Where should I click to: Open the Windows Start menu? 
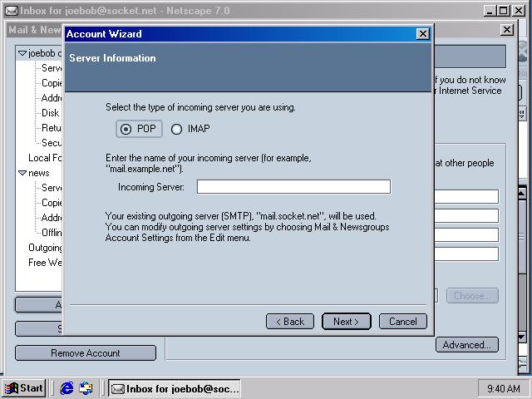(x=24, y=388)
